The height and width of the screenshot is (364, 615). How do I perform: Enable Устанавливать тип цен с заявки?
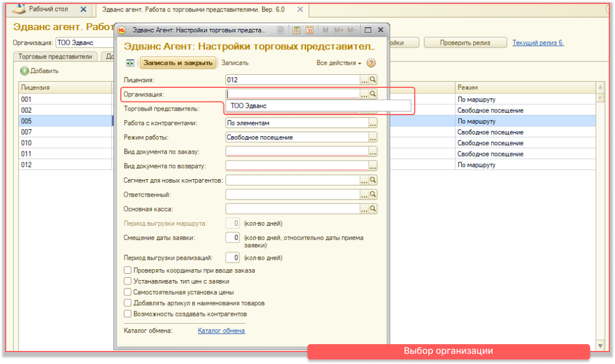(128, 281)
